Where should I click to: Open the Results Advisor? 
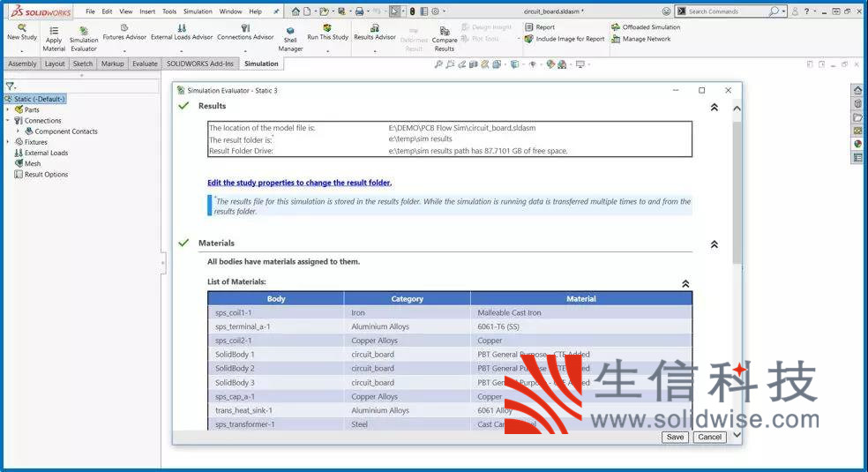pos(375,33)
